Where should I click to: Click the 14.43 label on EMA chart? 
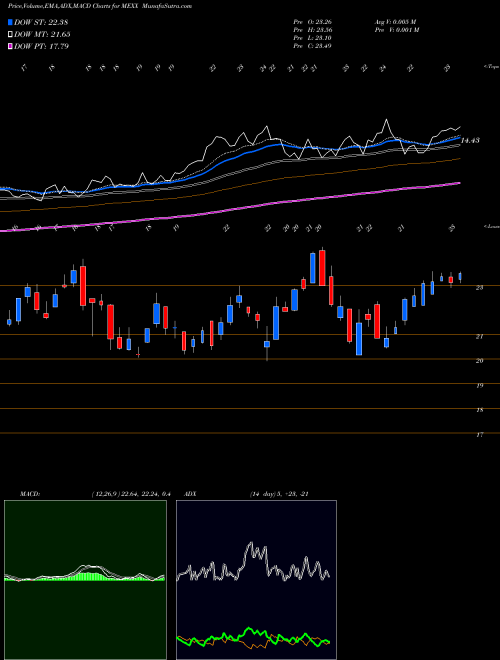click(470, 141)
